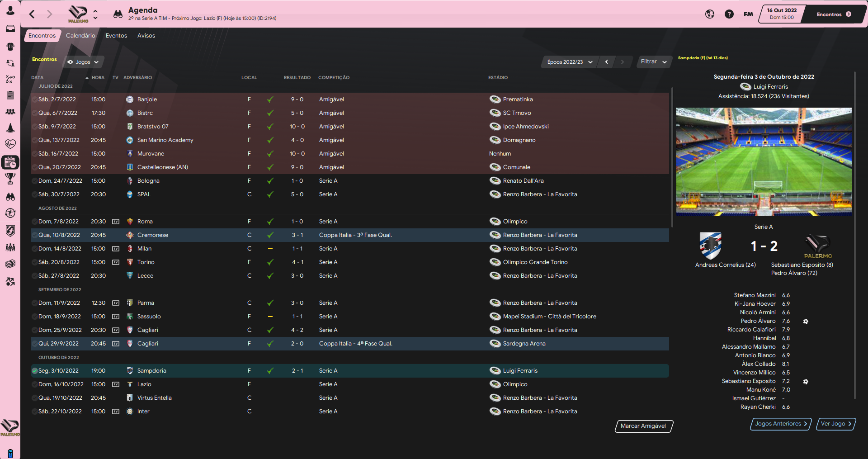Click the Marcar Amigável button
868x459 pixels.
click(x=643, y=426)
